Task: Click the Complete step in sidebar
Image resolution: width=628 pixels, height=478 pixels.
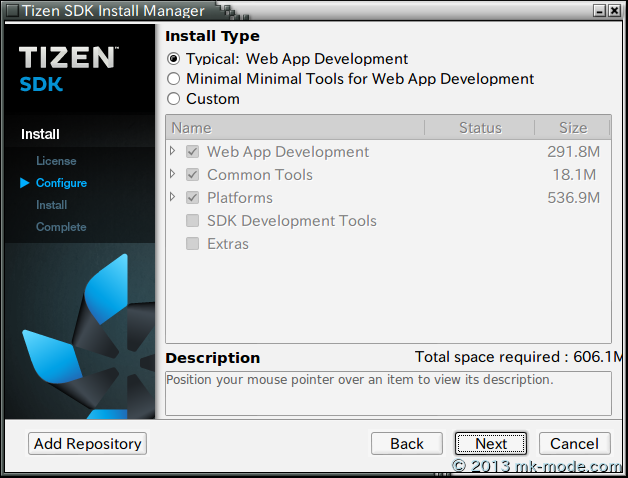Action: click(61, 227)
